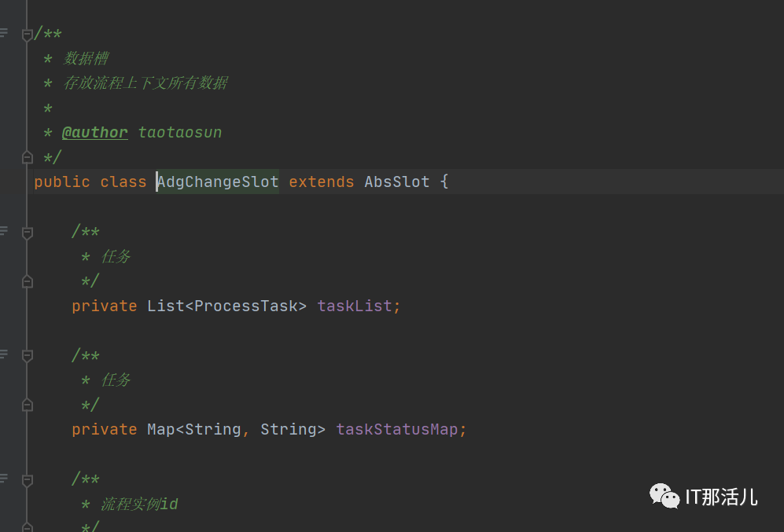
Task: Click the WeChat logo icon in watermark
Action: tap(664, 496)
